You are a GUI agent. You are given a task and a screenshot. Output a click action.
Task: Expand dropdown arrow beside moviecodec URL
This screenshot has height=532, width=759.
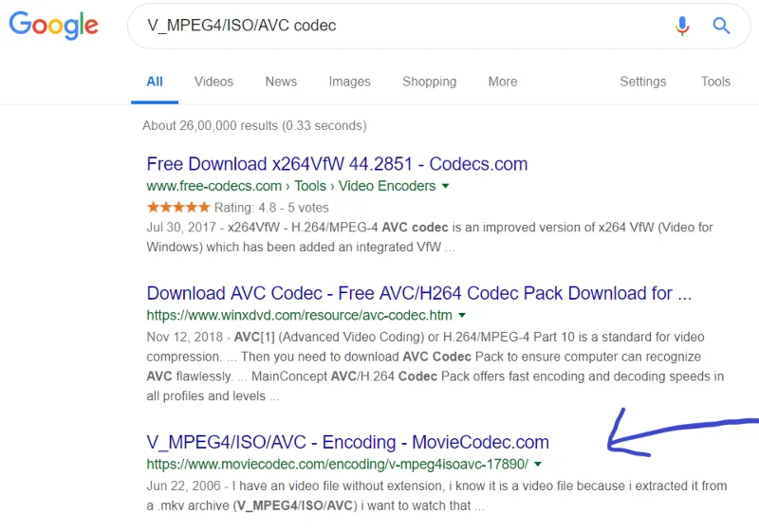coord(538,465)
